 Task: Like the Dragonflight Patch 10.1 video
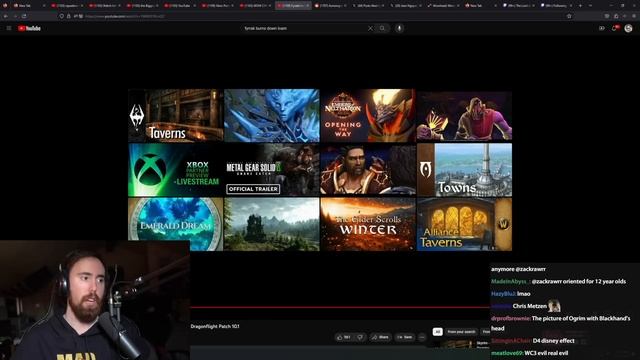tap(343, 337)
